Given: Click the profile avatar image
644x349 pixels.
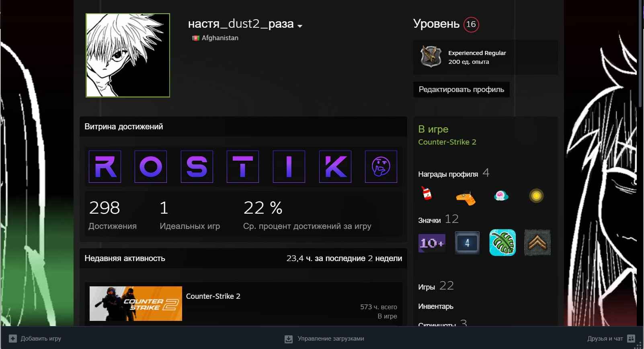Looking at the screenshot, I should 128,55.
